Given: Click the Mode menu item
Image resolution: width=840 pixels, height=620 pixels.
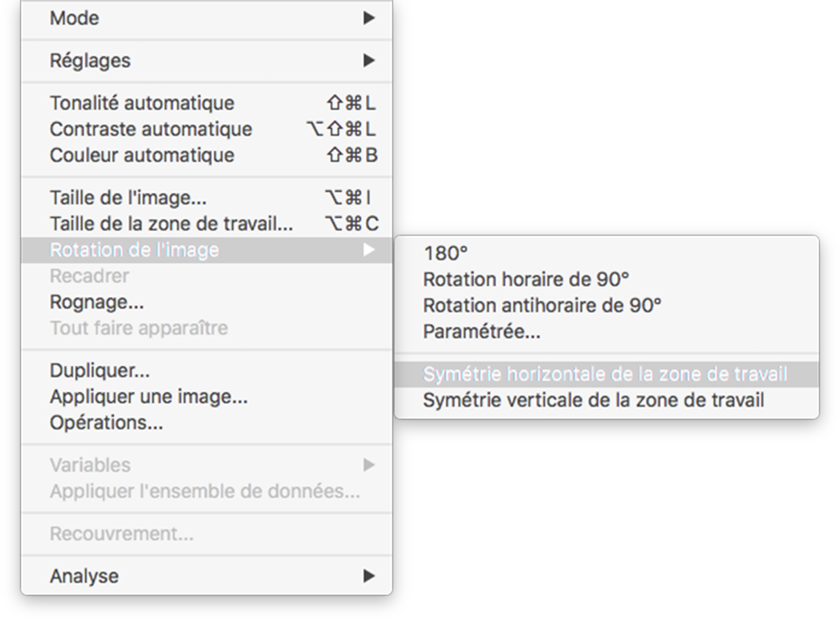Looking at the screenshot, I should coord(74,18).
